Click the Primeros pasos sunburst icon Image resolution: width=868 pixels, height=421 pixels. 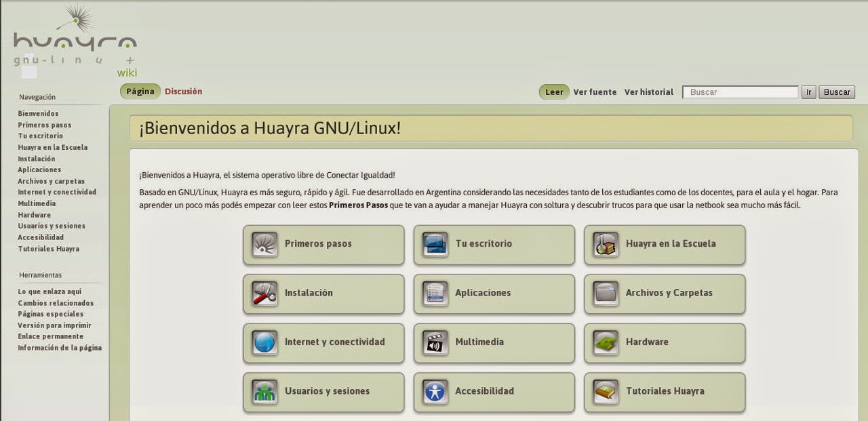tap(264, 244)
